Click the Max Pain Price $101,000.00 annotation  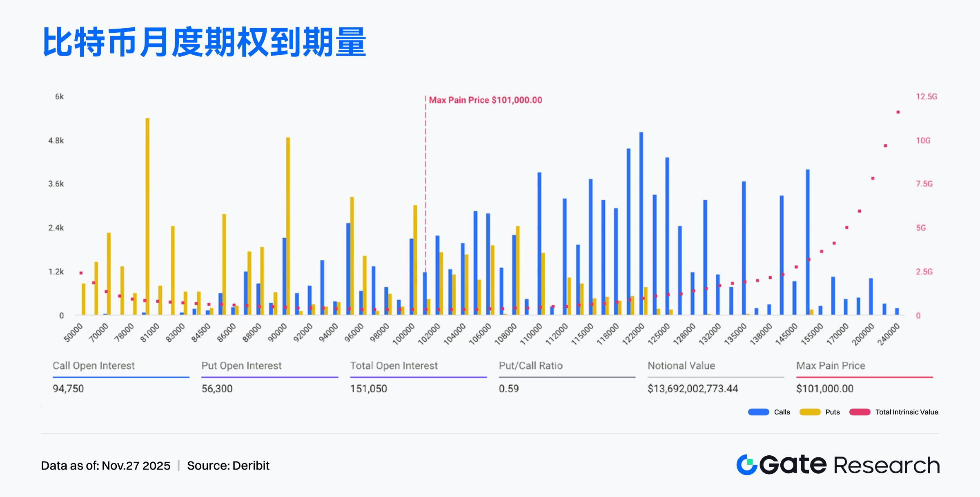click(485, 100)
